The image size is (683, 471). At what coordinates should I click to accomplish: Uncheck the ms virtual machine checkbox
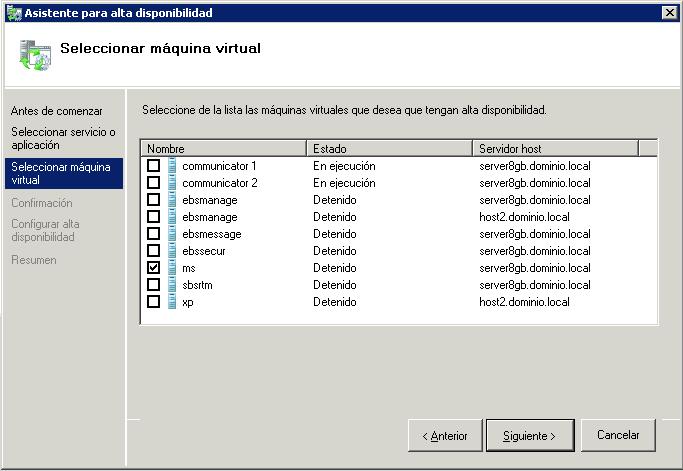click(153, 268)
